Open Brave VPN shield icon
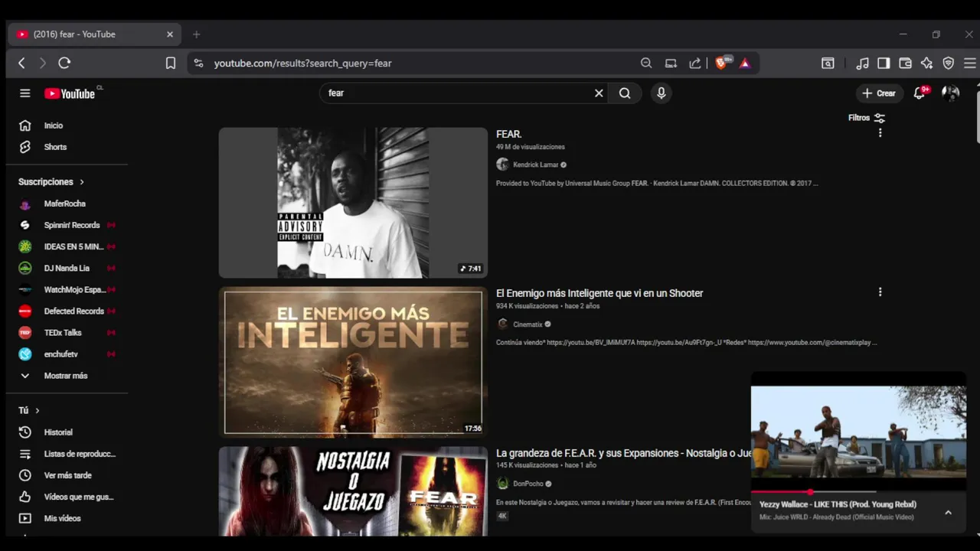The height and width of the screenshot is (551, 980). 949,64
